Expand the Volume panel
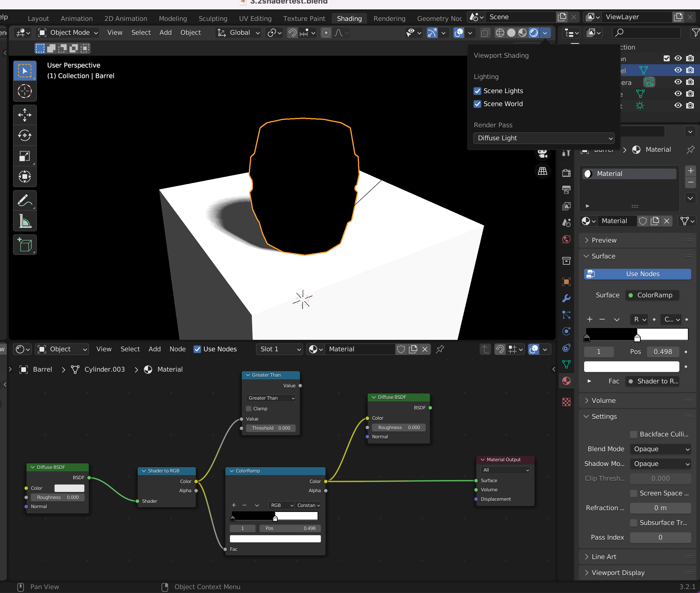The height and width of the screenshot is (593, 700). coord(637,401)
